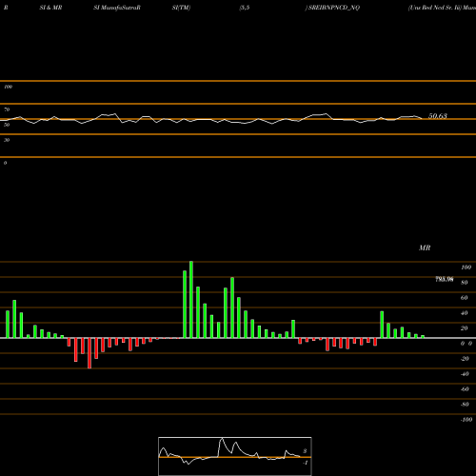Click the tallest green histogram bar
The height and width of the screenshot is (476, 476).
191,300
